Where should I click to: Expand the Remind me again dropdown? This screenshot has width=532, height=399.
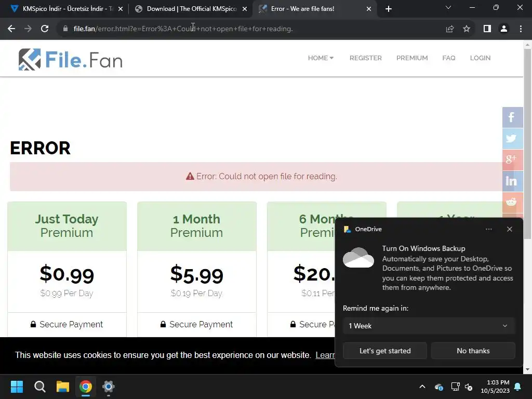[x=429, y=326]
